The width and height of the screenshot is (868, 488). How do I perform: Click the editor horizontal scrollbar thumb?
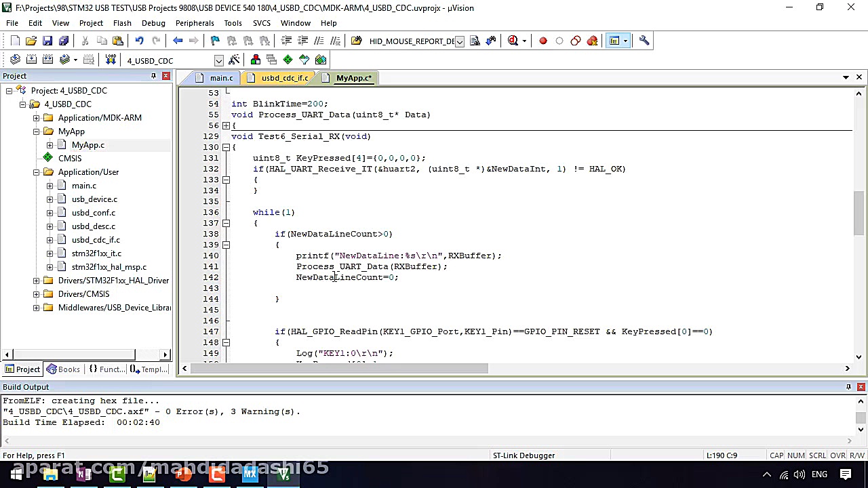(x=339, y=369)
